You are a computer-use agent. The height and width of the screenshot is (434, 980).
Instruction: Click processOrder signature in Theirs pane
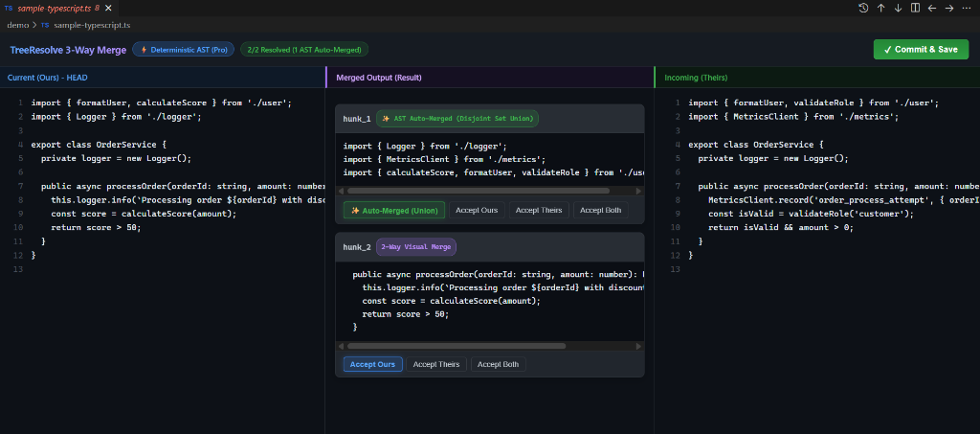click(x=838, y=186)
